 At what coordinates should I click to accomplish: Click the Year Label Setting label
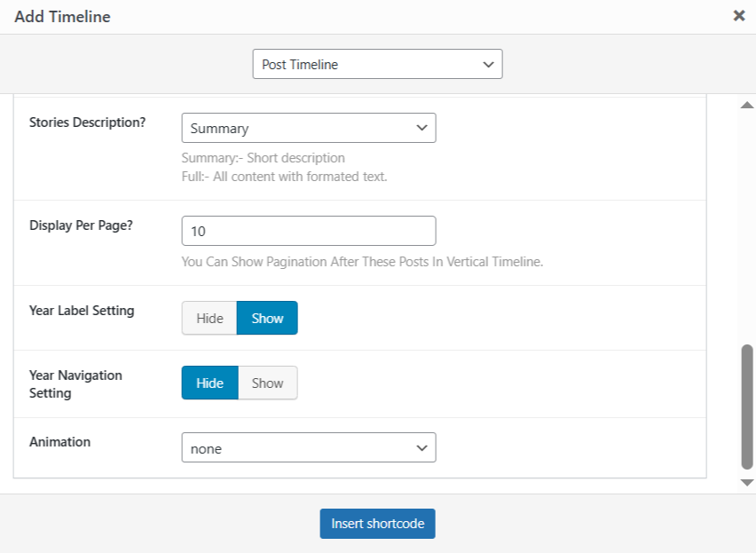[x=82, y=311]
